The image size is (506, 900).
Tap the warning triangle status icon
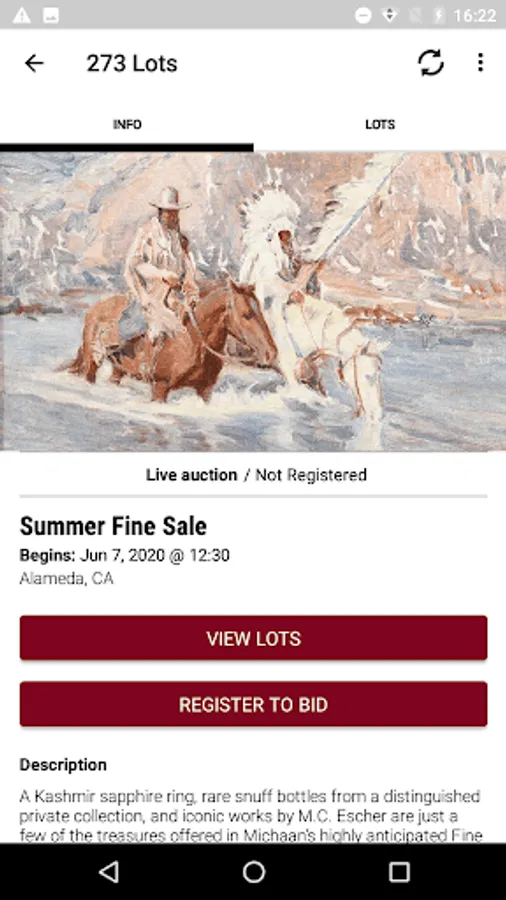pos(22,15)
